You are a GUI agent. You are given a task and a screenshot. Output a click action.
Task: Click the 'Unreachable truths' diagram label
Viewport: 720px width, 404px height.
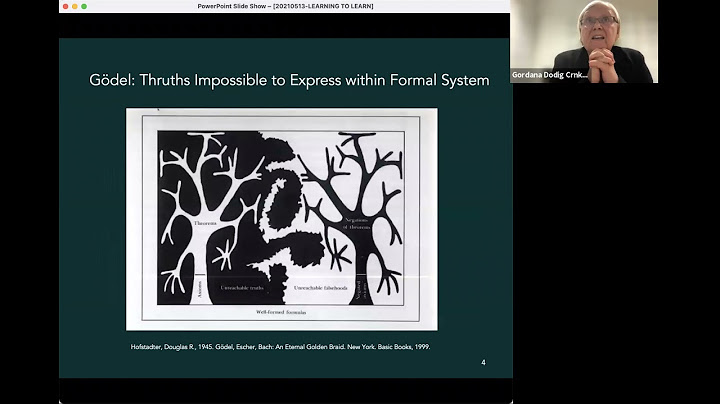[242, 288]
